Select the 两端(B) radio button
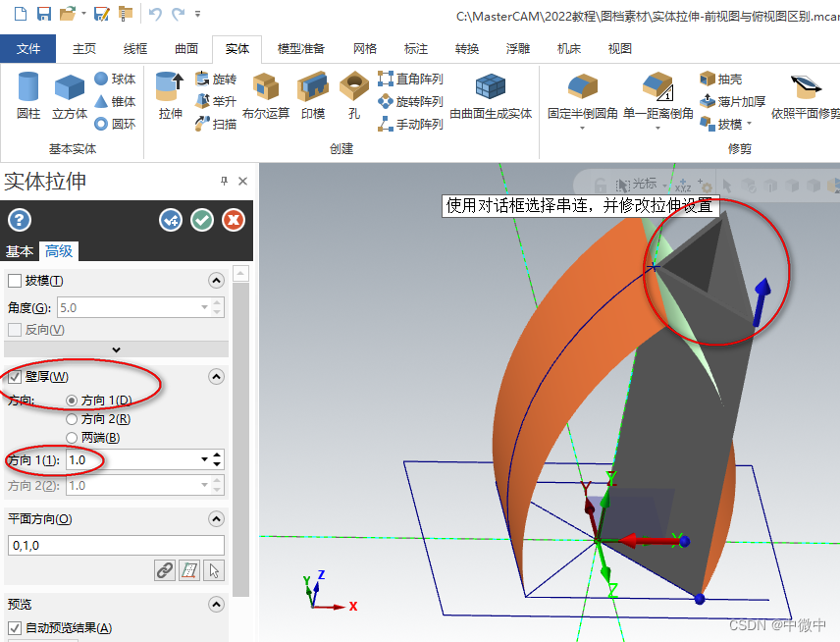840x642 pixels. tap(72, 438)
